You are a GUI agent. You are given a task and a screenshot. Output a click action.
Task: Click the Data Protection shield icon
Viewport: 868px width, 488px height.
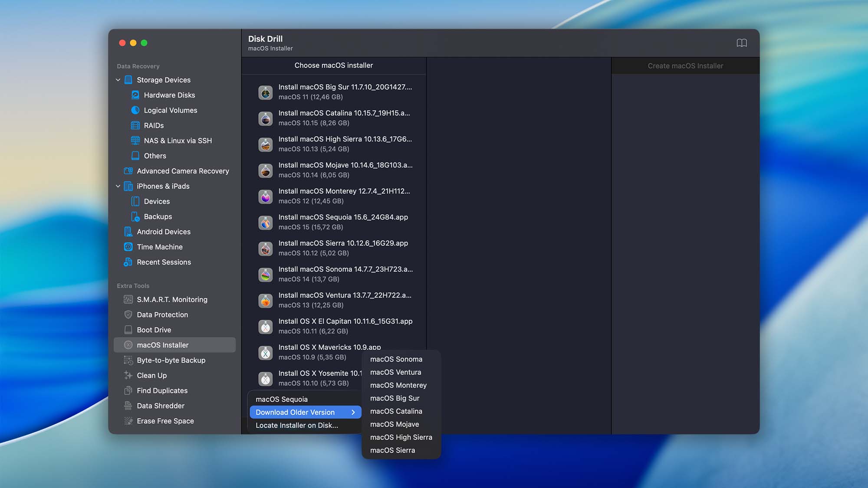click(x=128, y=314)
